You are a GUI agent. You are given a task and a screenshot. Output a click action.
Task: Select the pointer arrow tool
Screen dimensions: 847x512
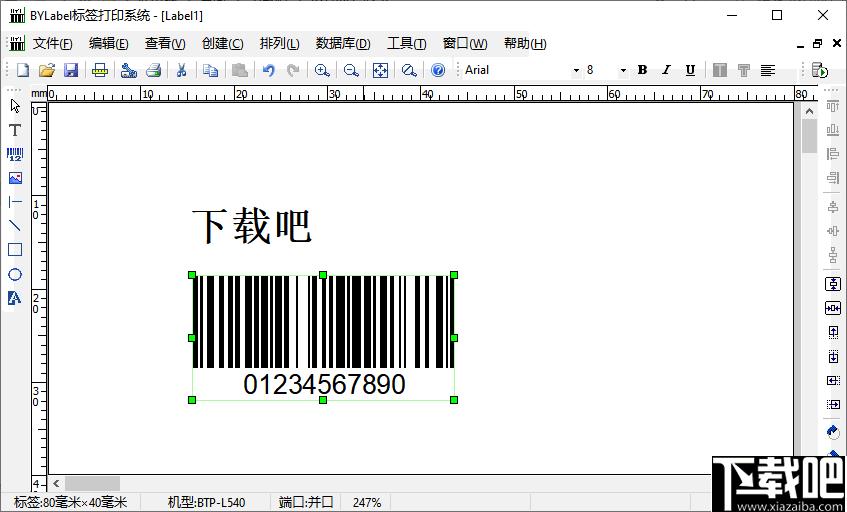(x=15, y=106)
